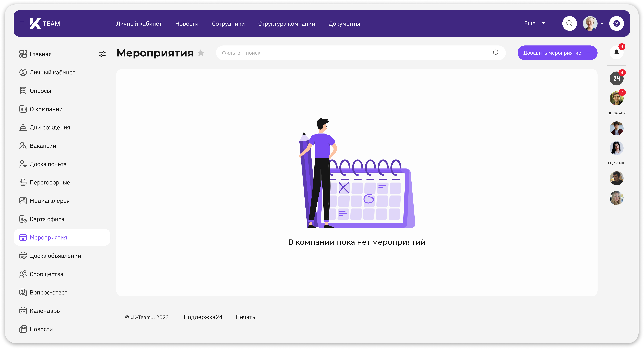Go to Дни рождения section label
Image resolution: width=644 pixels, height=349 pixels.
click(50, 127)
